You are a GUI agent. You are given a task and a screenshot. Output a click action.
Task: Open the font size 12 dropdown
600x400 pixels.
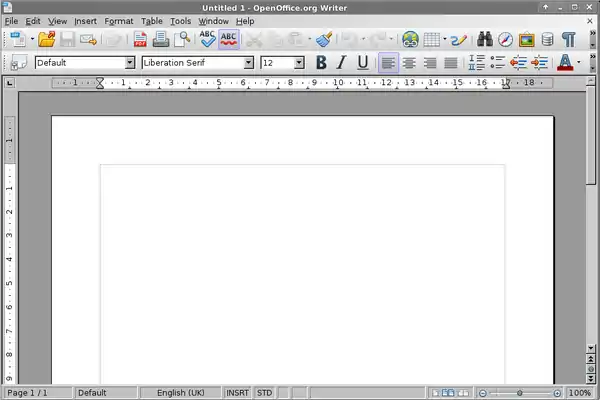[299, 63]
